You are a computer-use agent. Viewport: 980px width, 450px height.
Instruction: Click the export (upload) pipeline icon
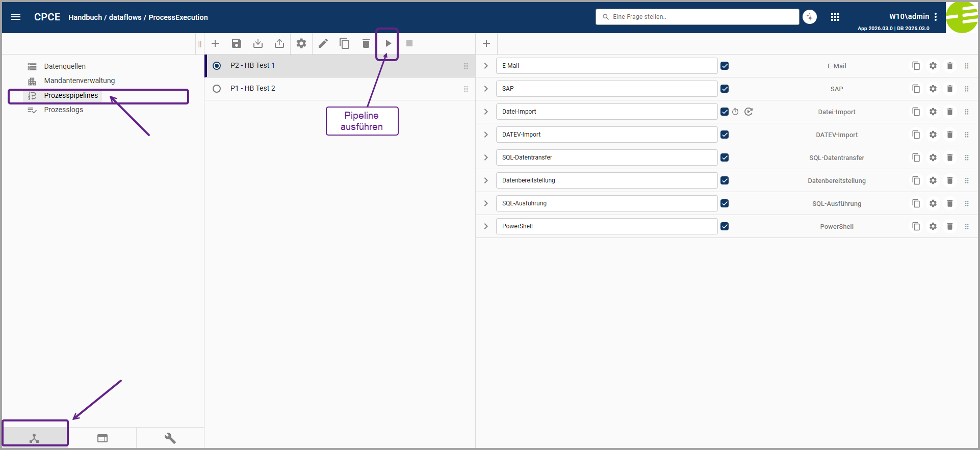click(279, 43)
